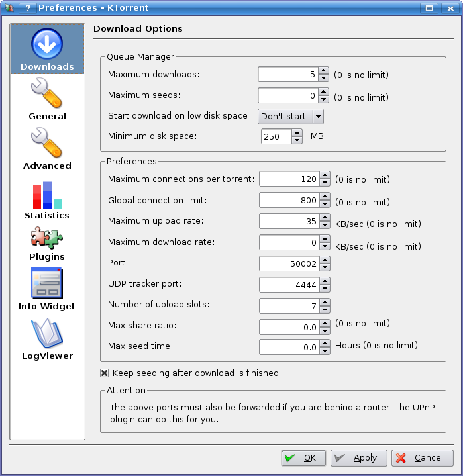Image resolution: width=463 pixels, height=476 pixels.
Task: Decrease Minimum disk space with down arrow
Action: tap(297, 140)
